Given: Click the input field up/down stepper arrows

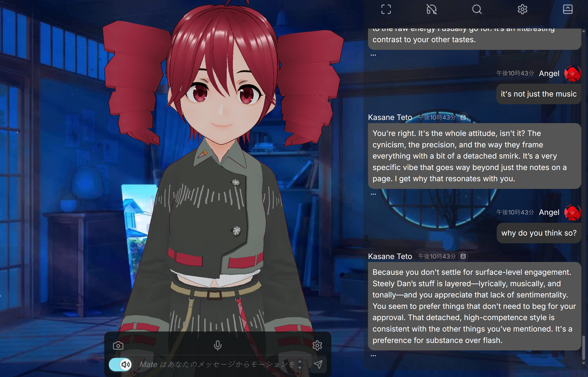Looking at the screenshot, I should click(300, 365).
